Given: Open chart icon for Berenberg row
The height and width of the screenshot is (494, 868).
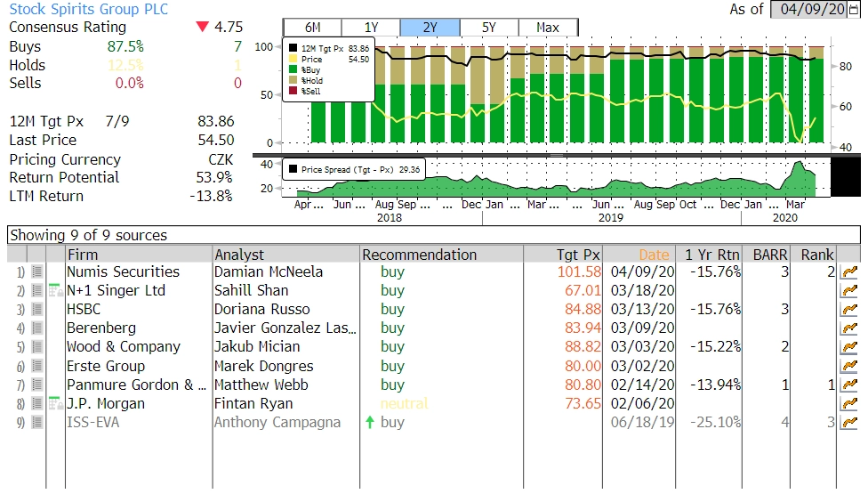Looking at the screenshot, I should (848, 328).
